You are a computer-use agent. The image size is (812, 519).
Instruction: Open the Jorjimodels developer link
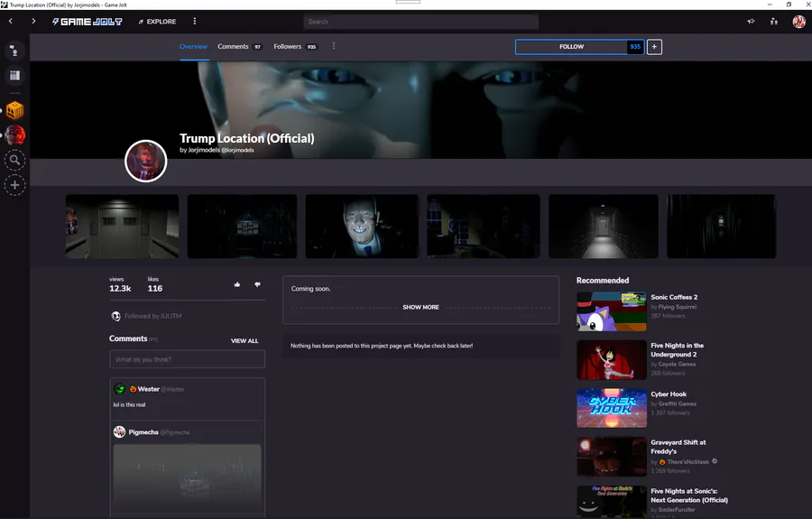(x=204, y=150)
